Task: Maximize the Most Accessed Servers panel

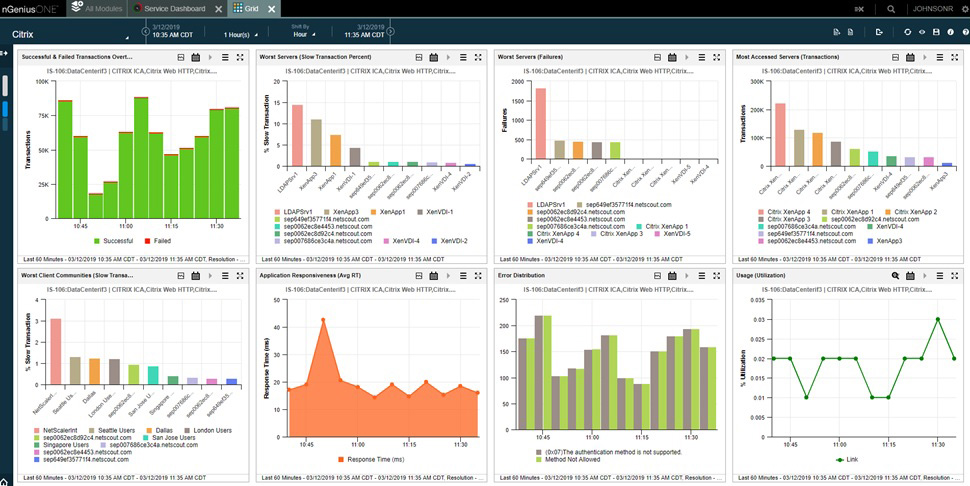Action: click(x=955, y=58)
